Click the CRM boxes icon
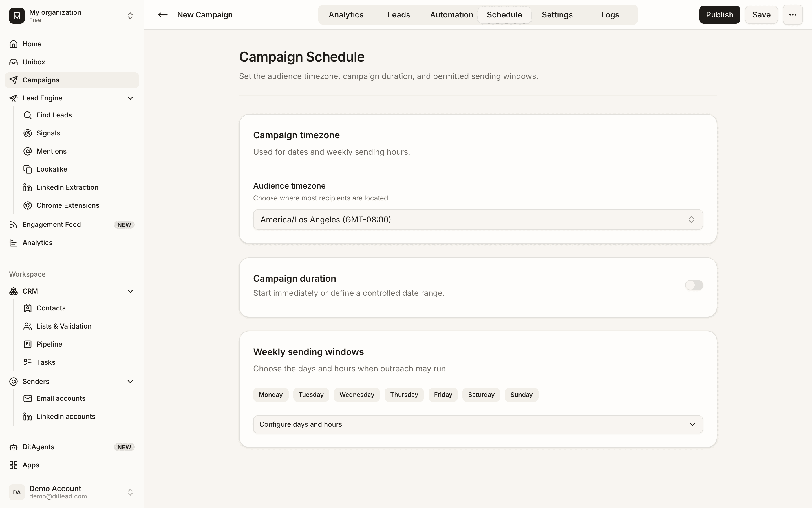 pyautogui.click(x=14, y=291)
